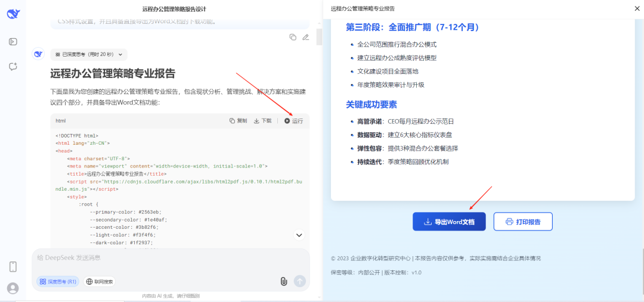Focus the 给 DeepSeek 发送消息 input box
Screen dimensions: 644x302
click(x=171, y=258)
